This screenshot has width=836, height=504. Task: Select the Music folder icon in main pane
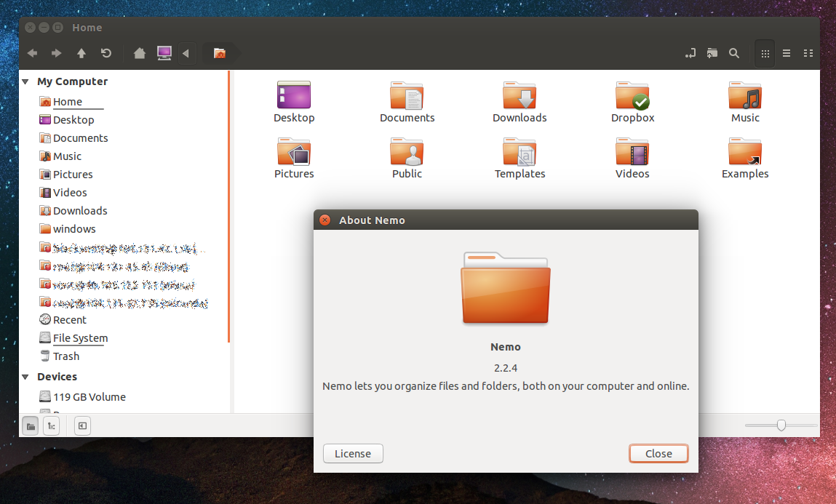[x=745, y=103]
